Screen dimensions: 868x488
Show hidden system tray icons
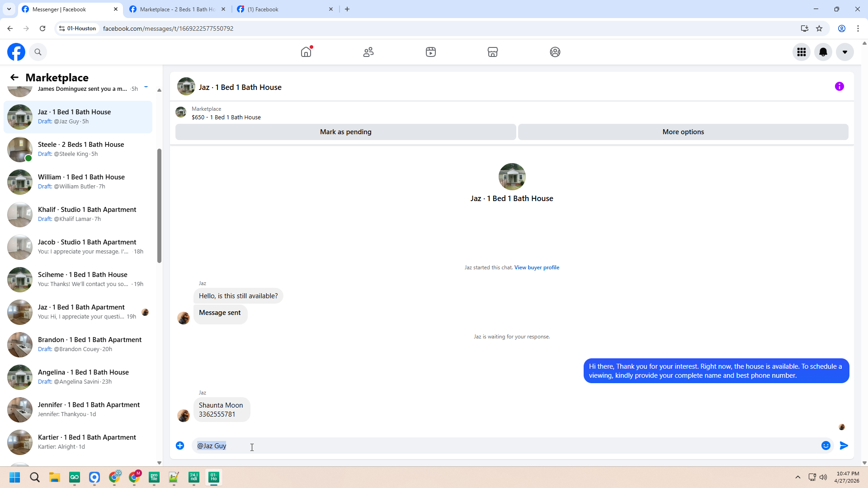pyautogui.click(x=797, y=477)
